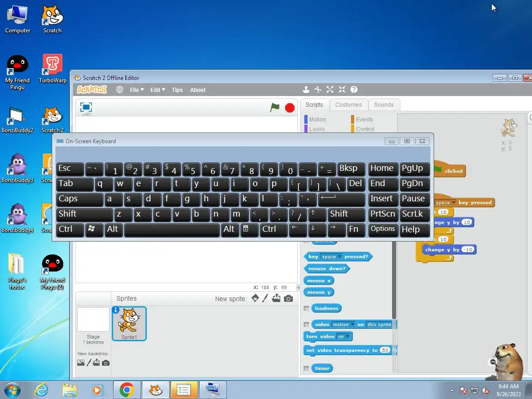Create new sprite from camera icon

coord(288,299)
